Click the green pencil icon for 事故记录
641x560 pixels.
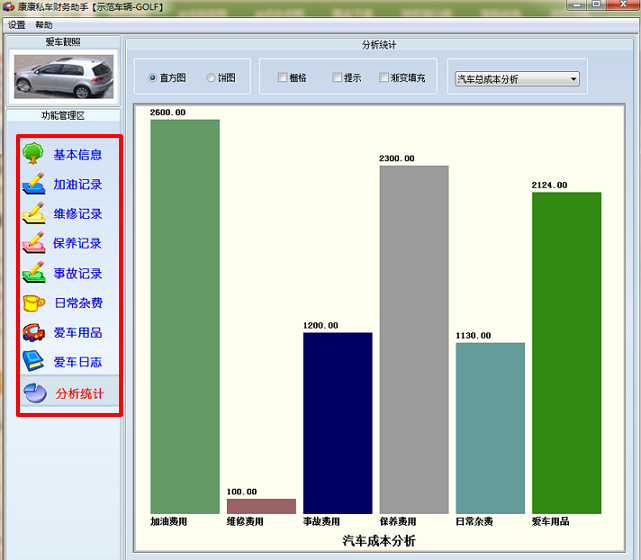point(34,272)
